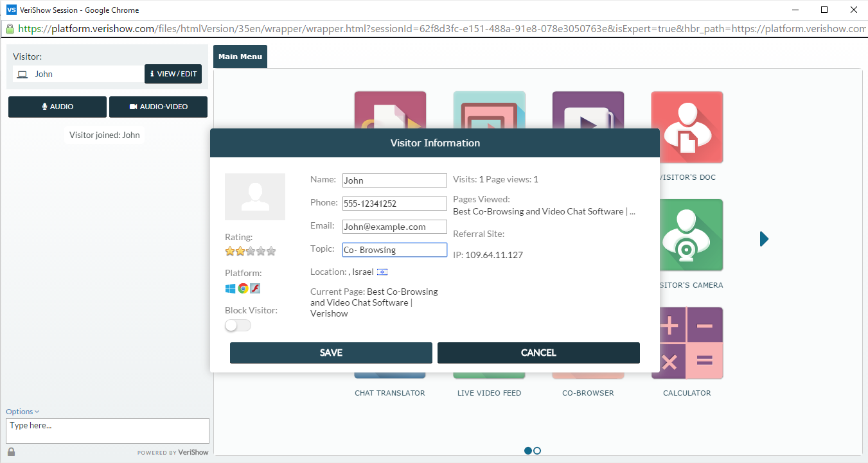Open the Calculator tile icon

pyautogui.click(x=687, y=343)
